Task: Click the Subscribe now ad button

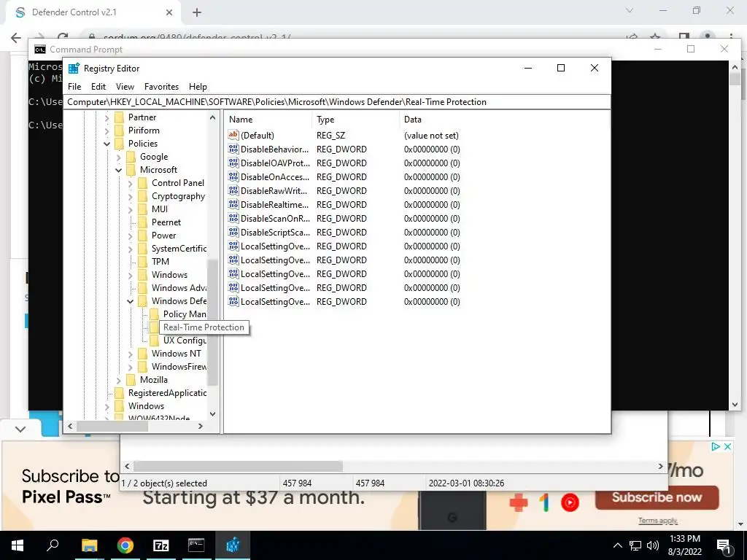Action: tap(657, 497)
